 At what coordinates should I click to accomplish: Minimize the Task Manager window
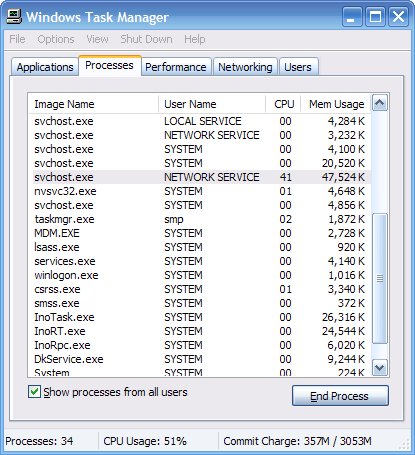click(x=352, y=17)
